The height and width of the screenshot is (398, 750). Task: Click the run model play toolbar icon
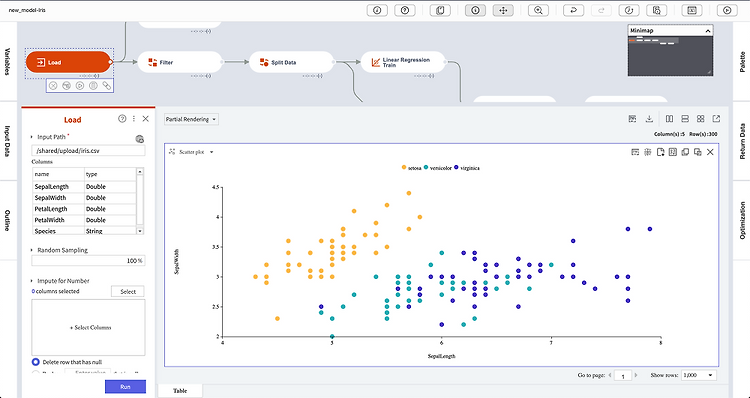[727, 10]
